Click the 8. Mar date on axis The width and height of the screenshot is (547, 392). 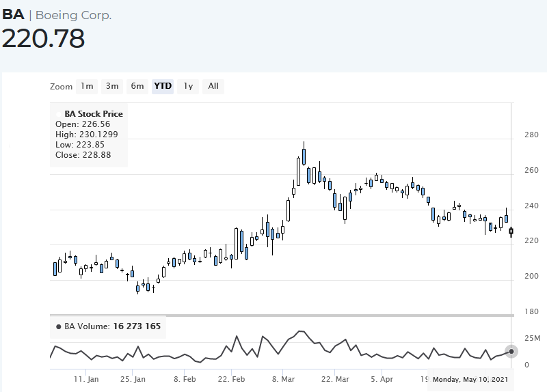[x=283, y=378]
